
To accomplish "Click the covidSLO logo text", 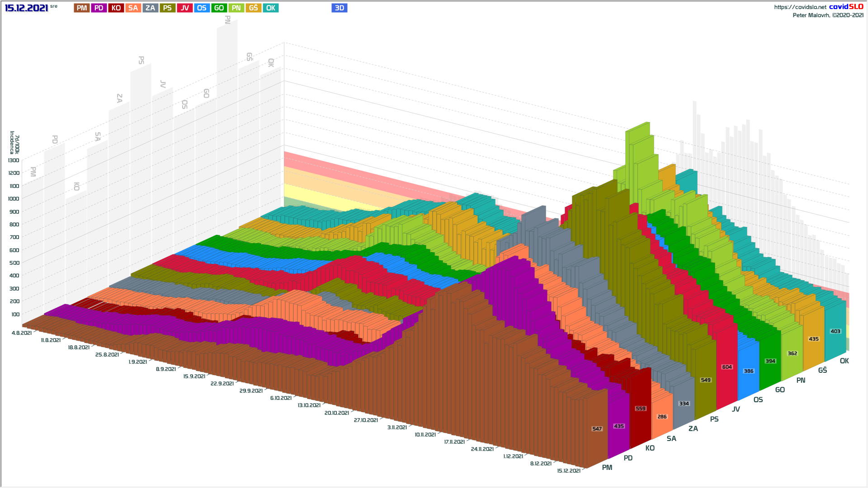I will click(846, 7).
